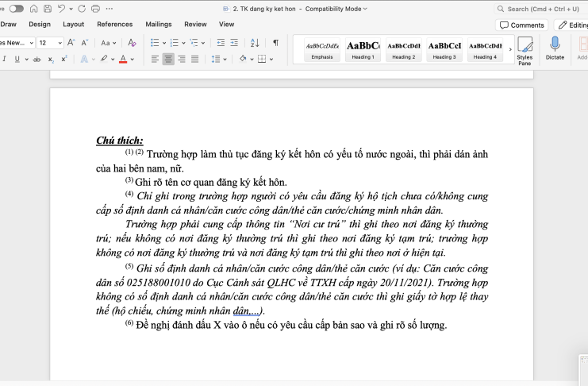Open the Styles Pane
This screenshot has height=386, width=588.
click(525, 51)
